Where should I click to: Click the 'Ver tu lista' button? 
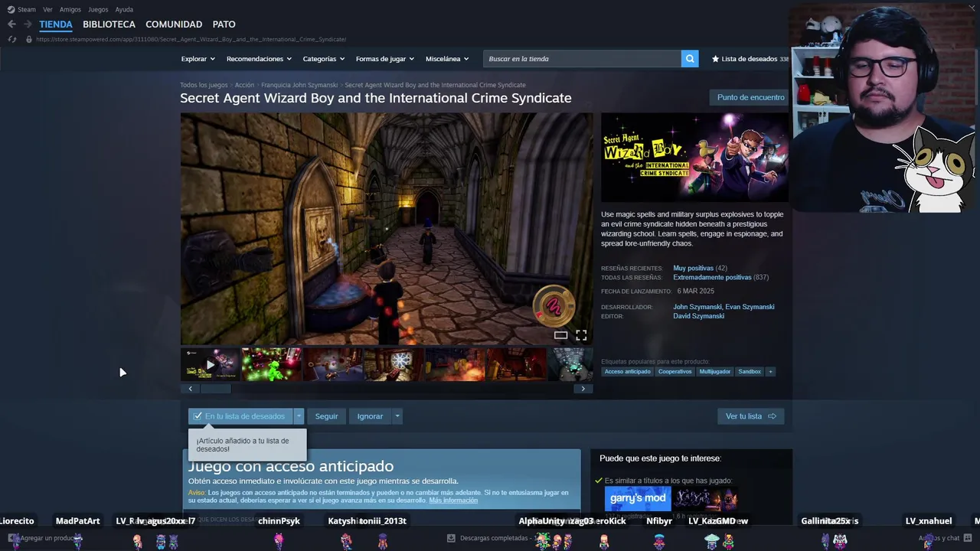(750, 416)
